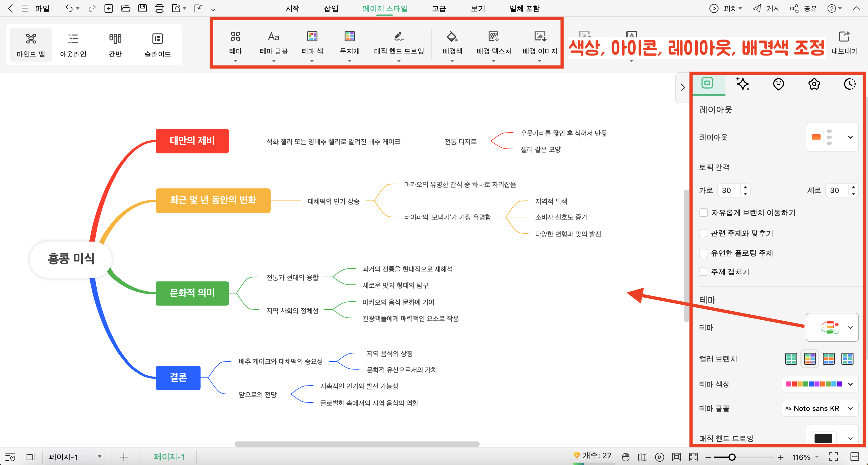The image size is (868, 465).
Task: Collapse the right side panel chevron
Action: coord(682,87)
